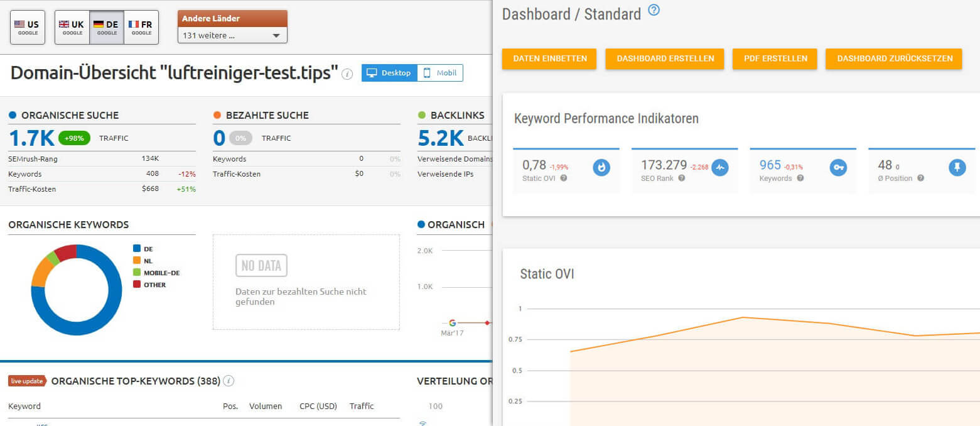Reset dashboard with Dashboard Zurücksetzen

[x=895, y=58]
